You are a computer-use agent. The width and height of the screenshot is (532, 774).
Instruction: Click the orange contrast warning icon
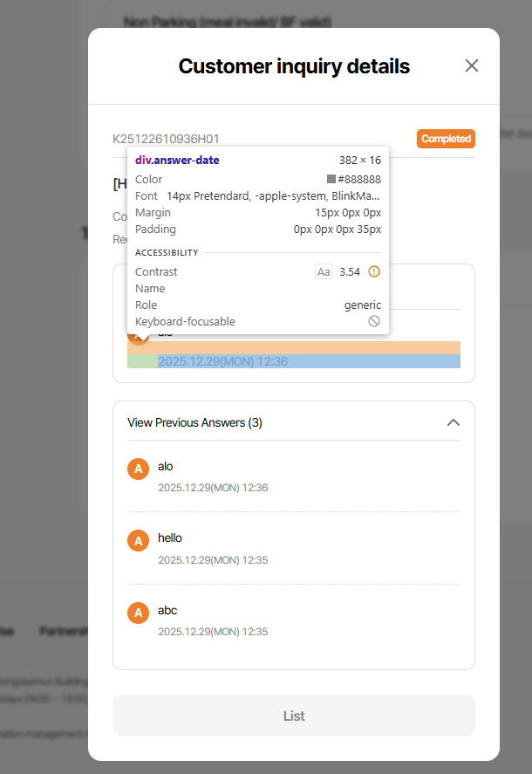point(374,271)
